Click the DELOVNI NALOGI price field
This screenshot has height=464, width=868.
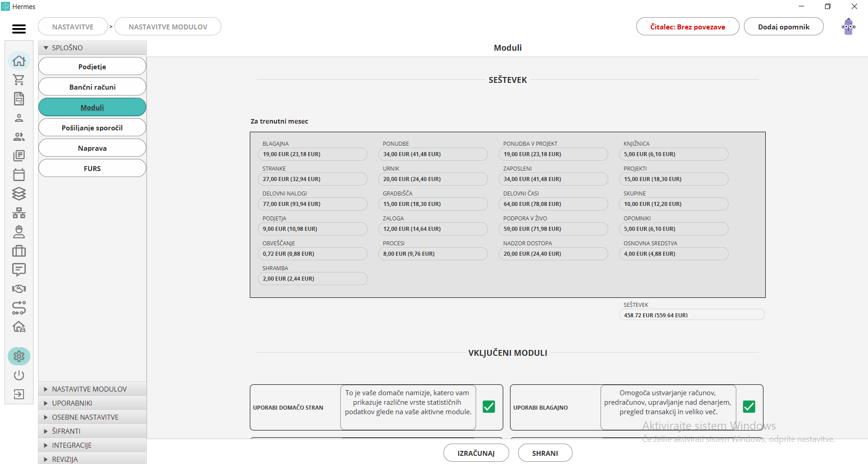[x=313, y=204]
